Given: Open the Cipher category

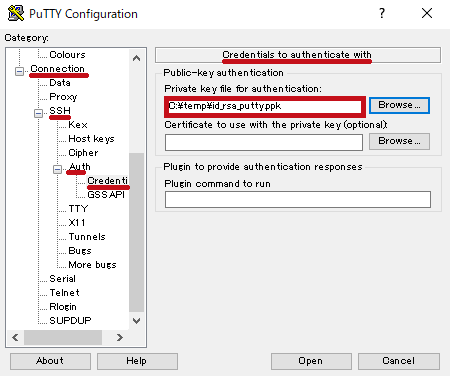Looking at the screenshot, I should (x=83, y=153).
